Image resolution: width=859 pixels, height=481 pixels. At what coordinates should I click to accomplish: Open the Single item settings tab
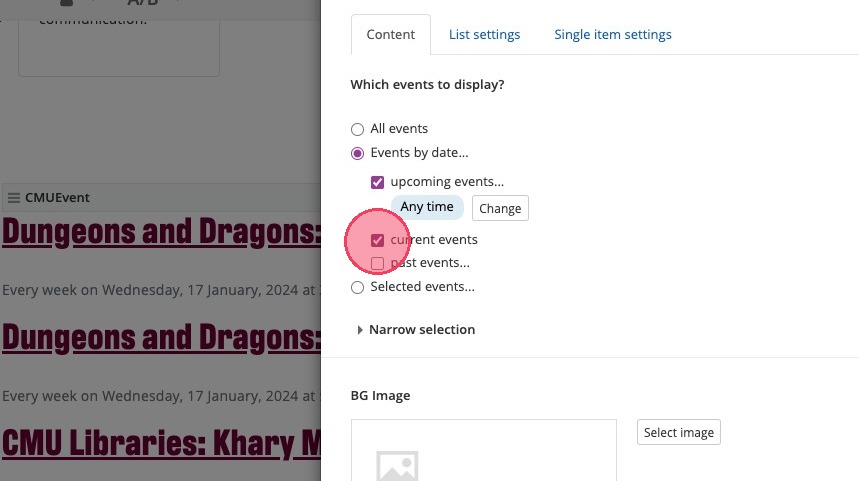[x=612, y=34]
